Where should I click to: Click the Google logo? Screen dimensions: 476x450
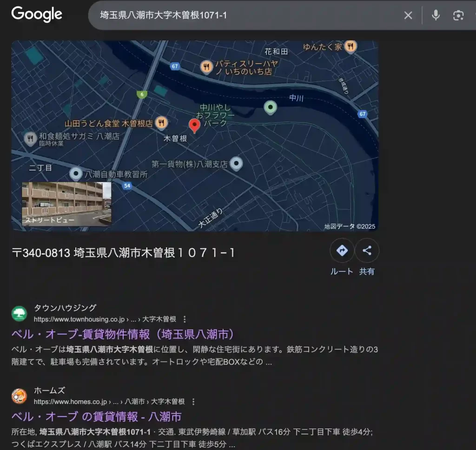(36, 14)
